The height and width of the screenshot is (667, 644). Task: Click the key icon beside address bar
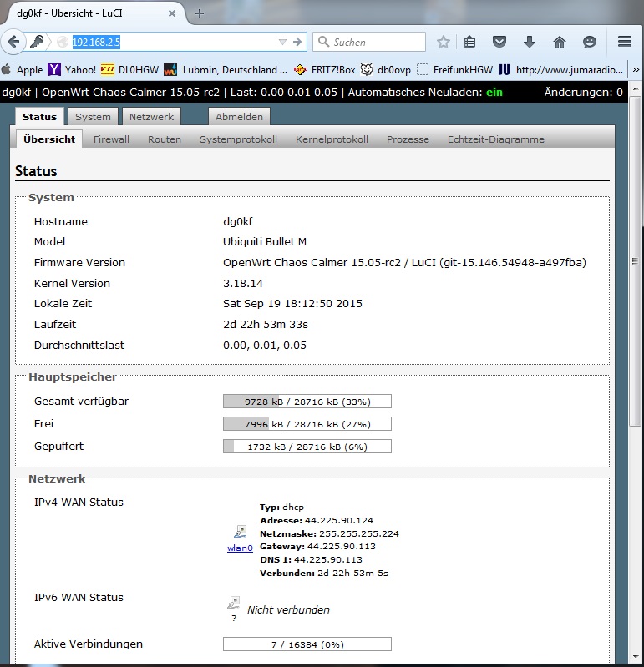(x=37, y=42)
